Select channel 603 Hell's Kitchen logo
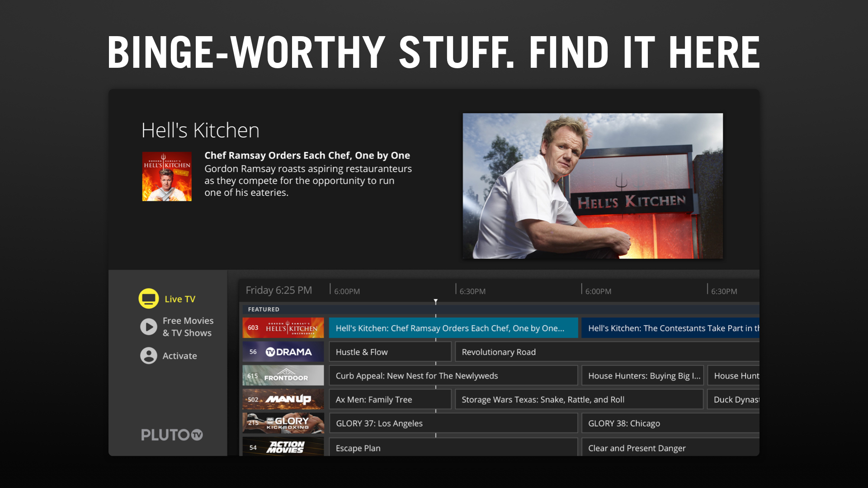 click(x=283, y=328)
